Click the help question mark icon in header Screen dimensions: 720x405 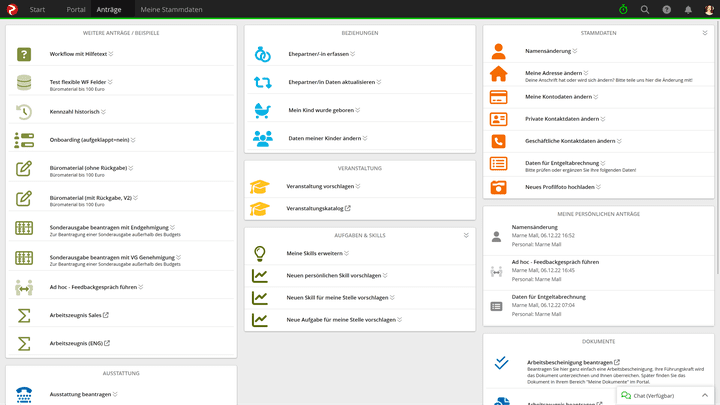pyautogui.click(x=667, y=9)
